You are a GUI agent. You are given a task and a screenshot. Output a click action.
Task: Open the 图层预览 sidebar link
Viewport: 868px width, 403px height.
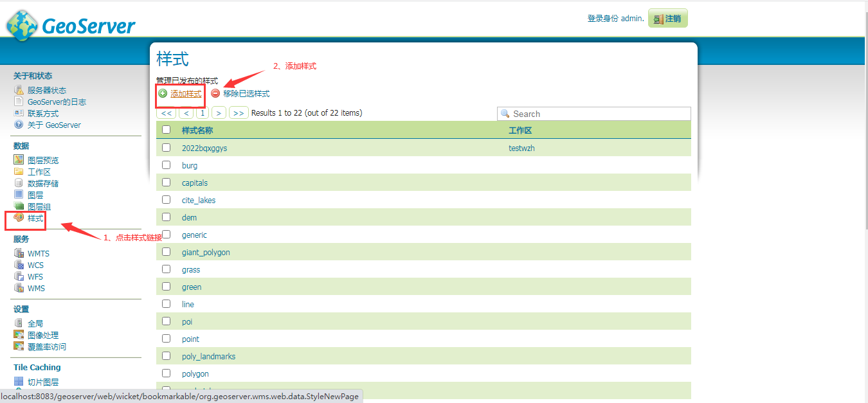[x=43, y=161]
